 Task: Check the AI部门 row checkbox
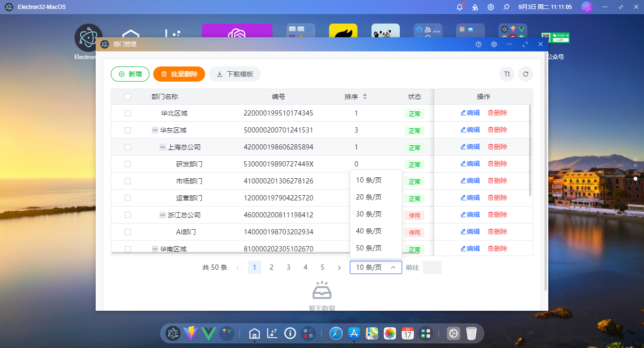(127, 232)
